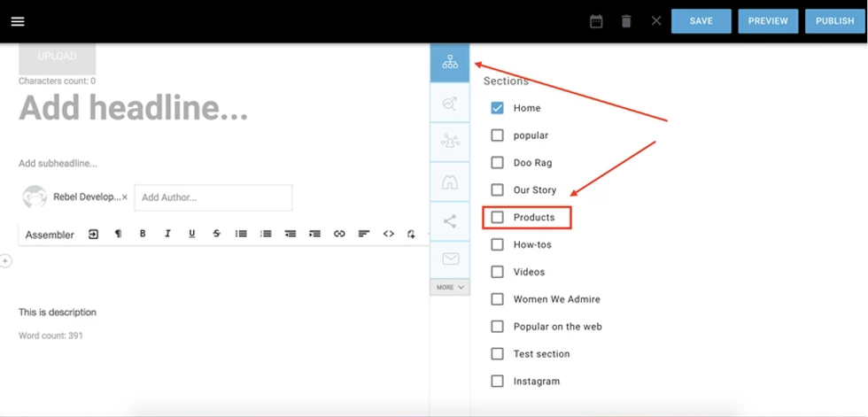Insert a link using link icon

[x=339, y=234]
